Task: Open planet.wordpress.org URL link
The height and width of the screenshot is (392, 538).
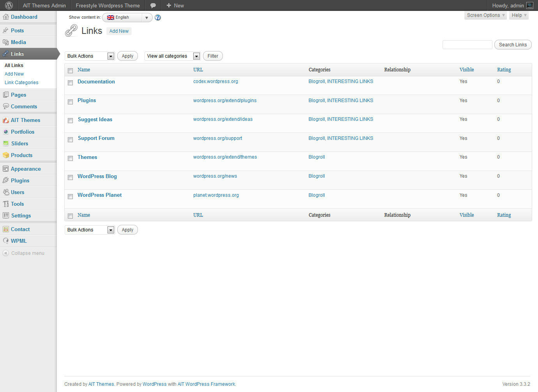Action: (x=216, y=195)
